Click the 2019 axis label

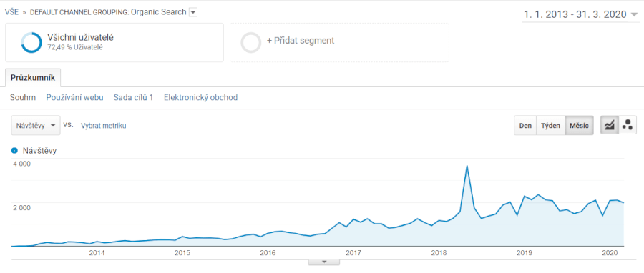524,252
